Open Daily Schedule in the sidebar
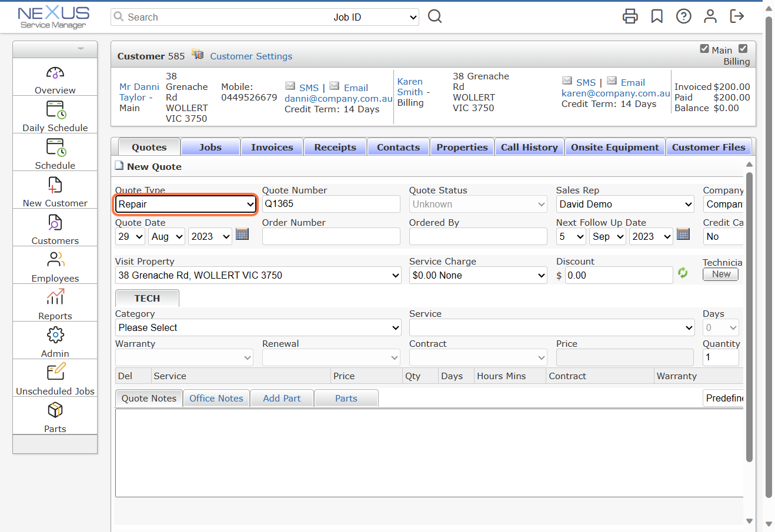The height and width of the screenshot is (532, 775). click(55, 115)
